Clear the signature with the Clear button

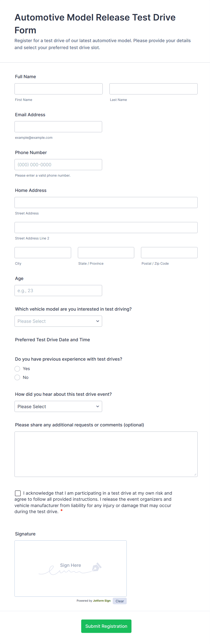point(119,601)
